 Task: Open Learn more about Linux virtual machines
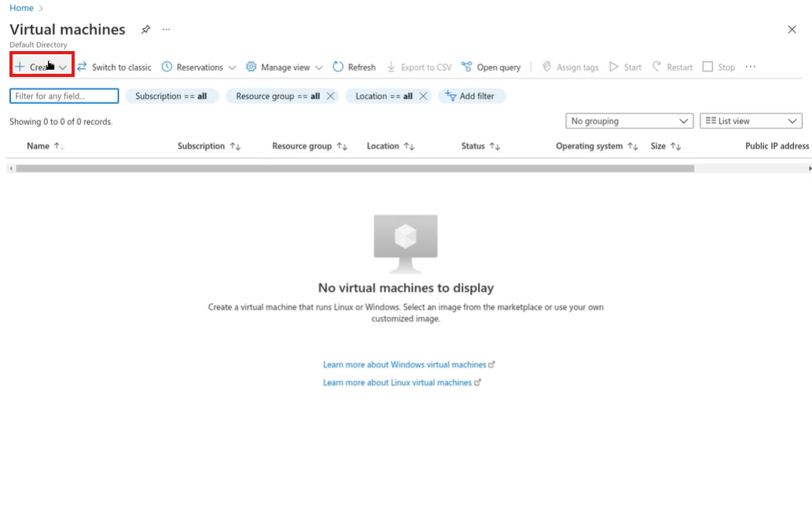click(x=402, y=382)
